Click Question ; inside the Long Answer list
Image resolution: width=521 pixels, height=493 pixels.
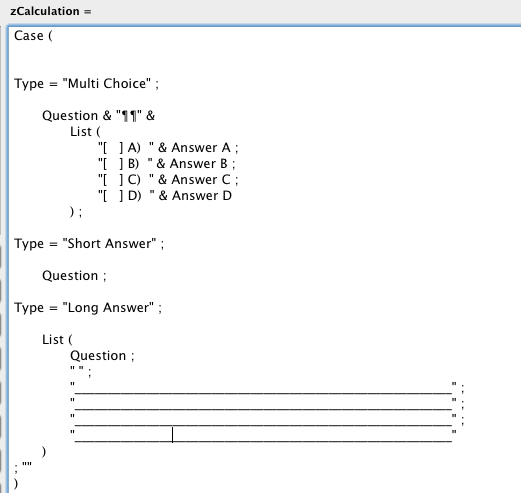point(102,356)
